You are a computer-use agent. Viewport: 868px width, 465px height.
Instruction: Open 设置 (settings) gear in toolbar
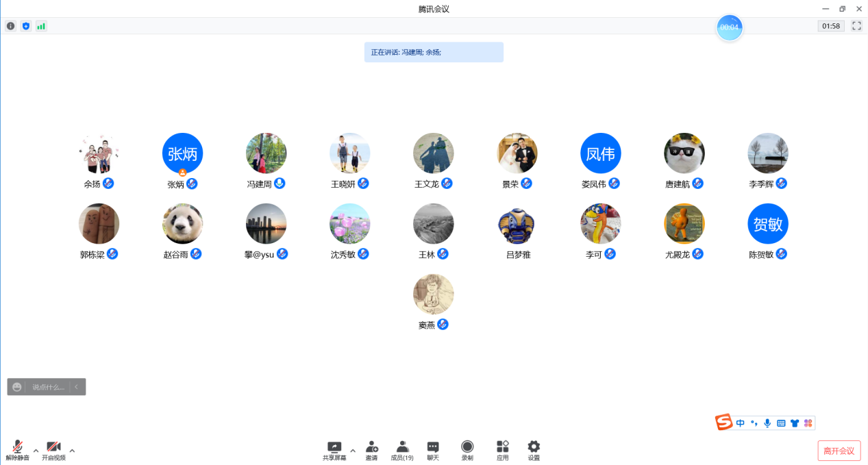pos(534,450)
